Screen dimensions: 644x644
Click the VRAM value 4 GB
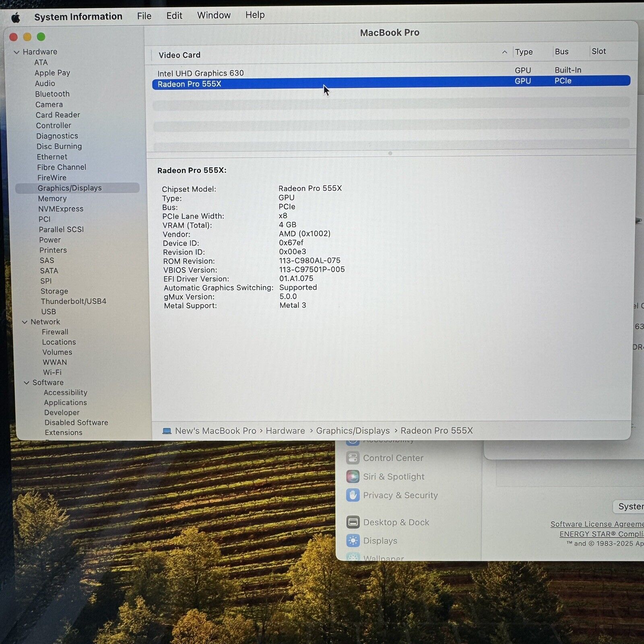click(x=287, y=225)
